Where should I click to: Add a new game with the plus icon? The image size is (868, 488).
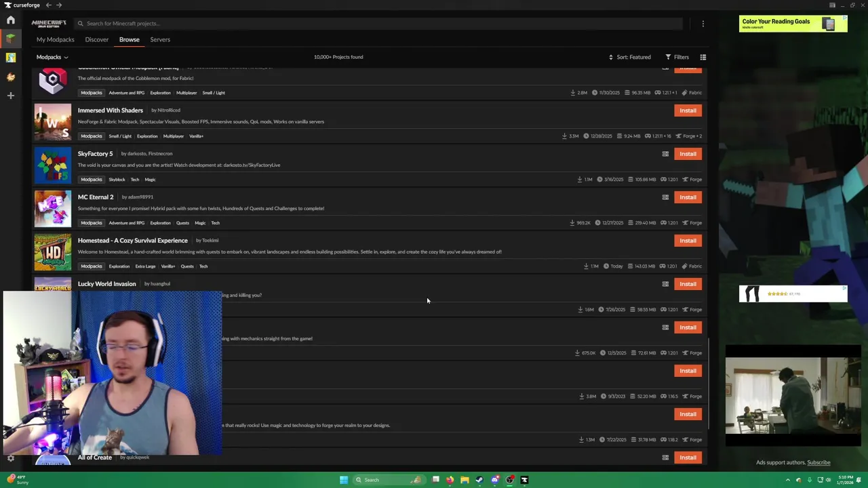[x=11, y=96]
